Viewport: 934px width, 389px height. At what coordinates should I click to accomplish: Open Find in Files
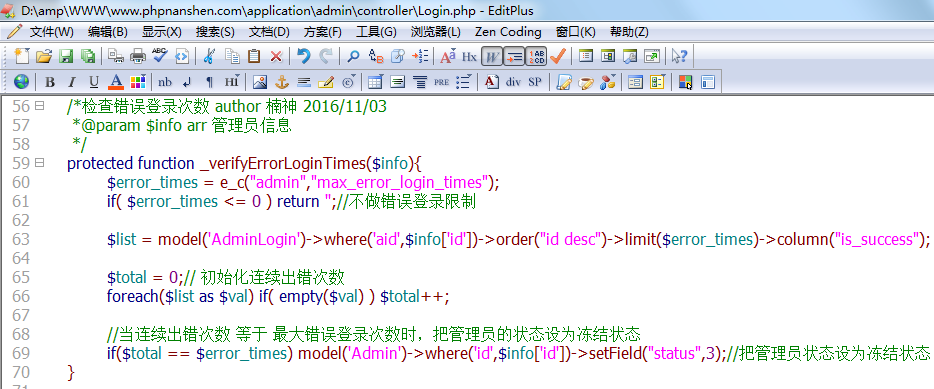[x=398, y=56]
